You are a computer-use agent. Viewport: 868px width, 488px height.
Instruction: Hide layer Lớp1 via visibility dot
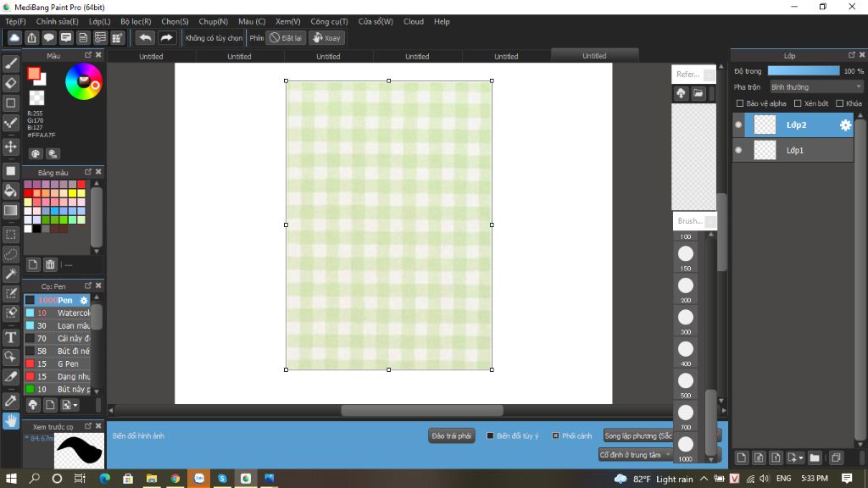(x=738, y=151)
